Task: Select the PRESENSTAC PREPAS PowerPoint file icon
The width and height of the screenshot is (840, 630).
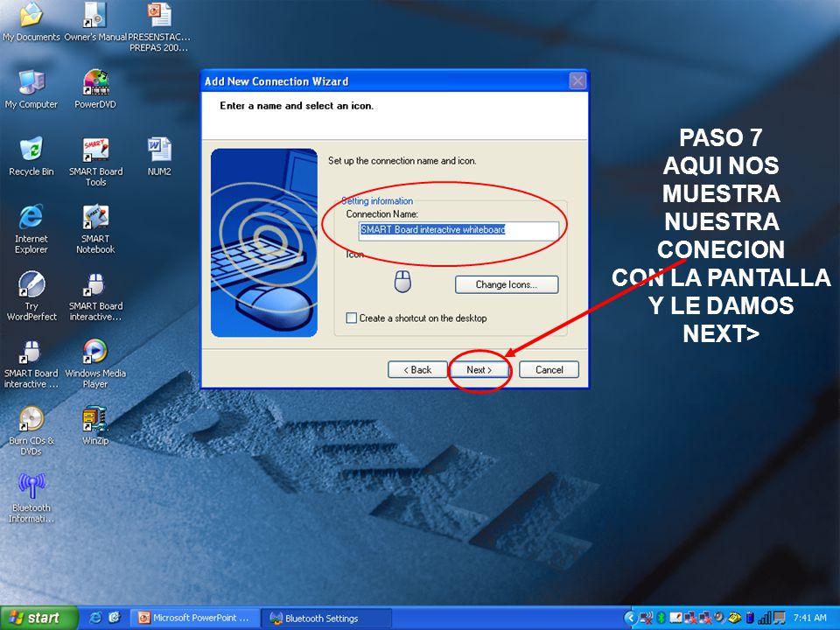Action: click(159, 27)
